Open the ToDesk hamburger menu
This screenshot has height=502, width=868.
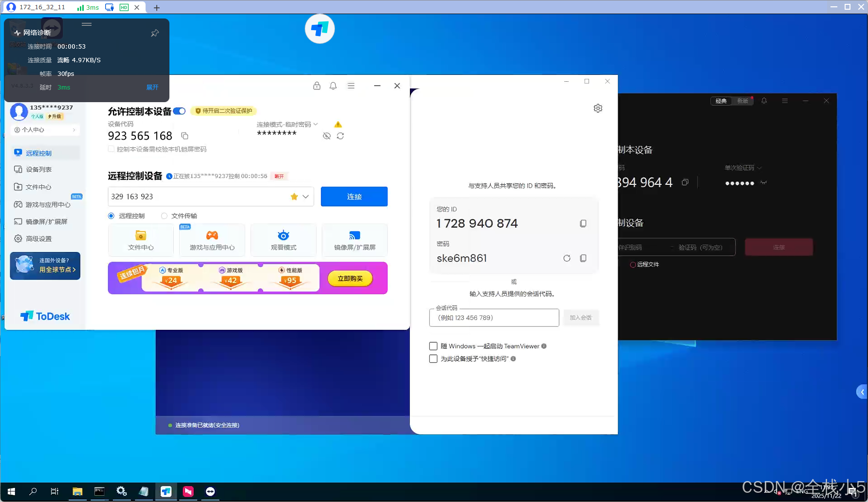pos(351,86)
